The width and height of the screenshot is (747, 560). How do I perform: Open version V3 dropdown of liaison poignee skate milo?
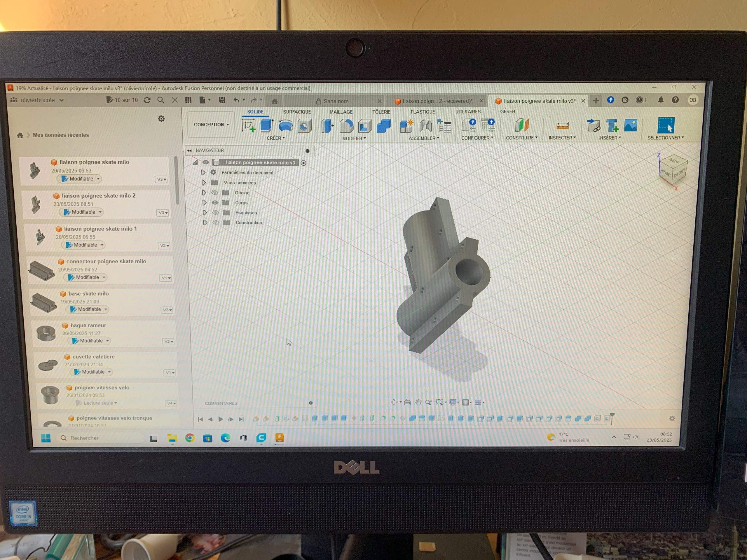[x=161, y=179]
